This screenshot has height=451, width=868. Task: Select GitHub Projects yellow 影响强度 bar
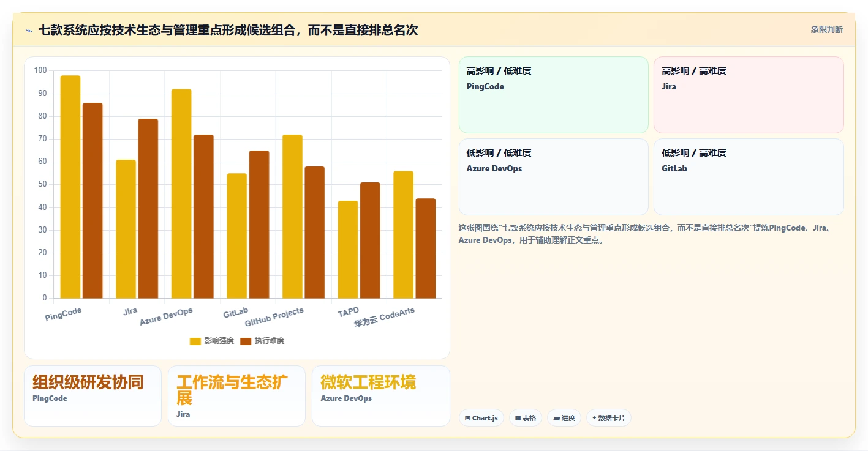point(293,217)
